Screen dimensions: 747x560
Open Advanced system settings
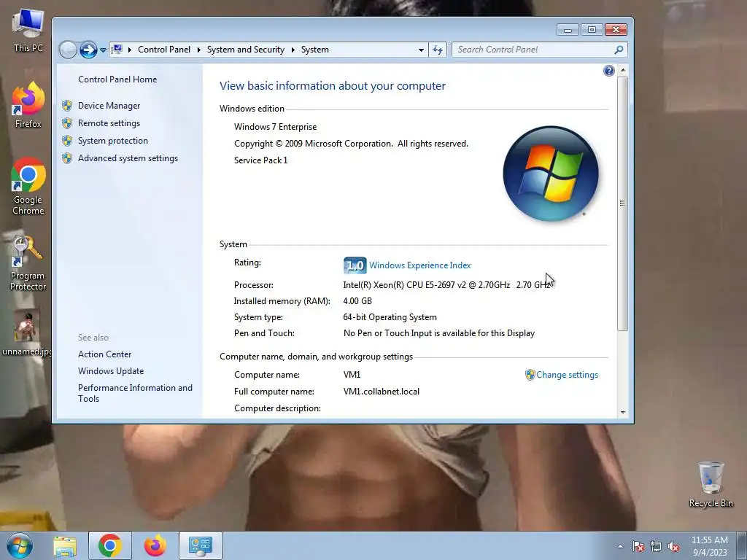coord(128,158)
